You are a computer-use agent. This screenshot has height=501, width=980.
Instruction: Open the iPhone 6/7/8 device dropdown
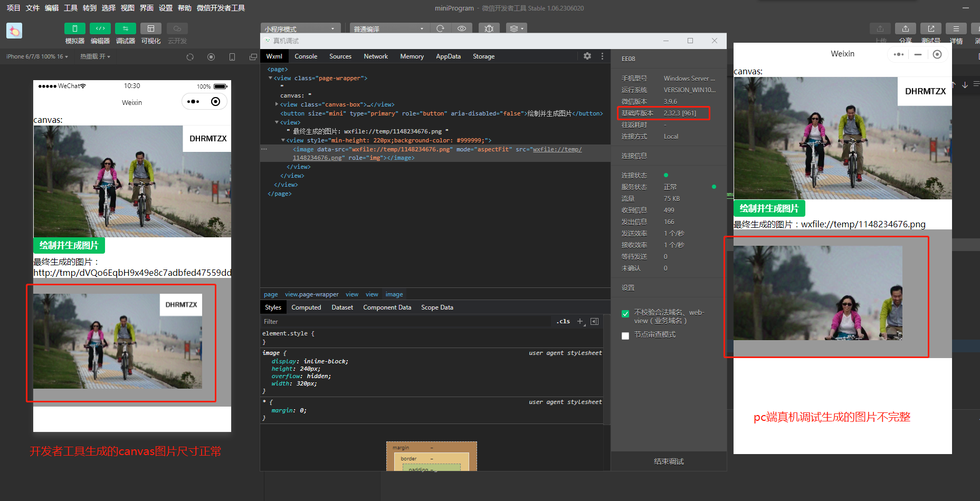37,56
